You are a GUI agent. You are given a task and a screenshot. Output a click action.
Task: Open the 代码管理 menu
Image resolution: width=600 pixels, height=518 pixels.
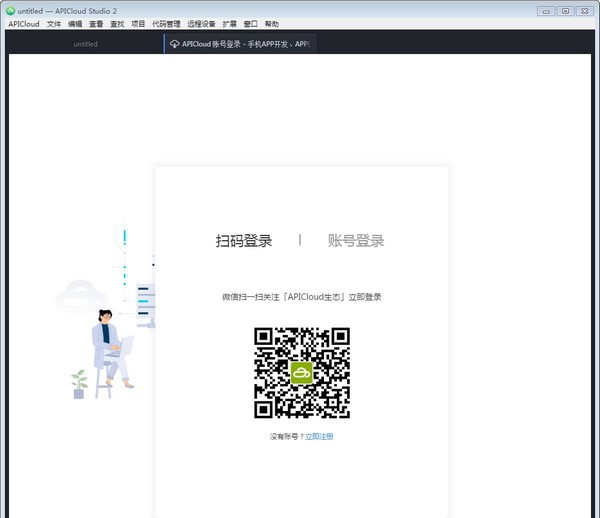pyautogui.click(x=166, y=24)
